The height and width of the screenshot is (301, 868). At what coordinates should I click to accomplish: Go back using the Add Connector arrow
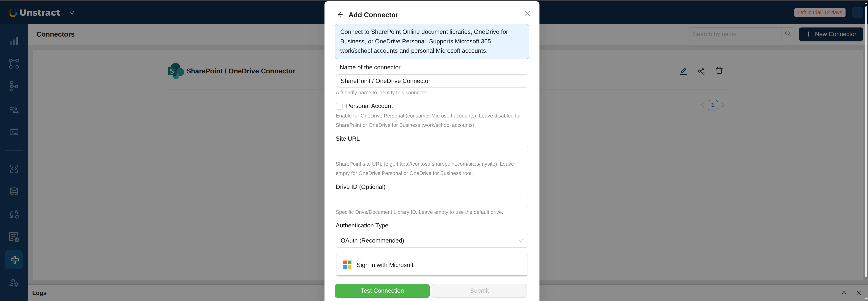point(340,14)
